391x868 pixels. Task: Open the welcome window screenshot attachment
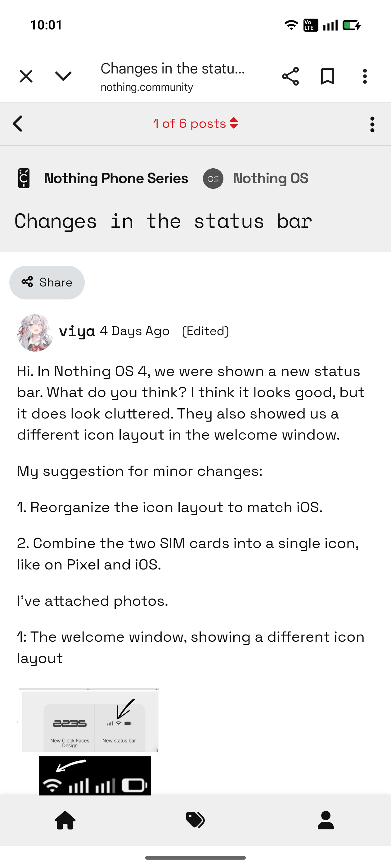pyautogui.click(x=89, y=721)
